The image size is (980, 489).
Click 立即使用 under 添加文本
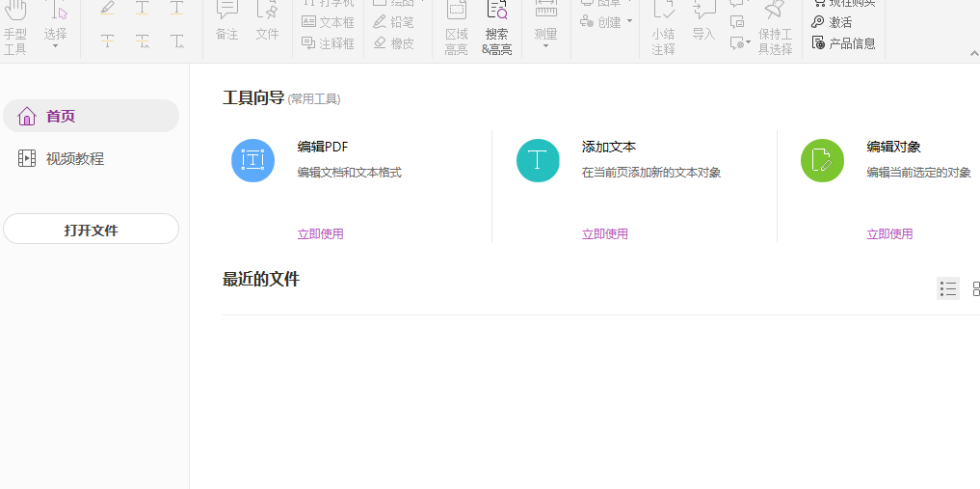(605, 233)
